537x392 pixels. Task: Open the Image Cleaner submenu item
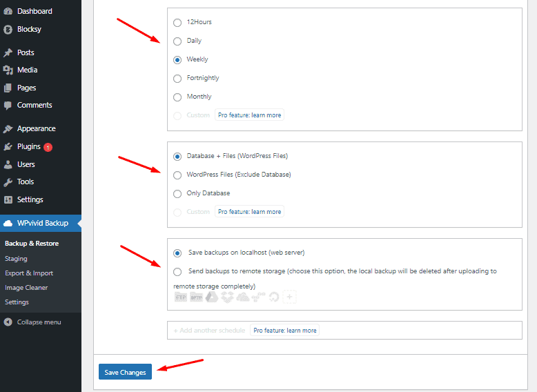tap(26, 288)
